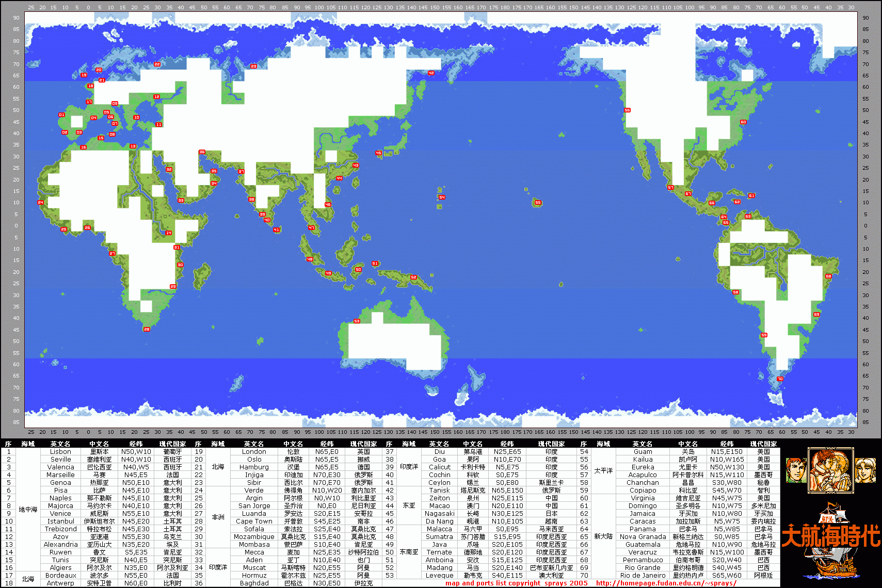Select port marker 55 in the Pacific
Viewport: 882px width, 588px height.
[538, 203]
